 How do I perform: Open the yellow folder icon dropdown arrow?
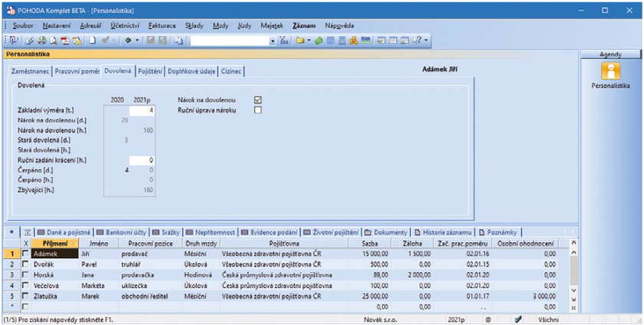point(307,40)
